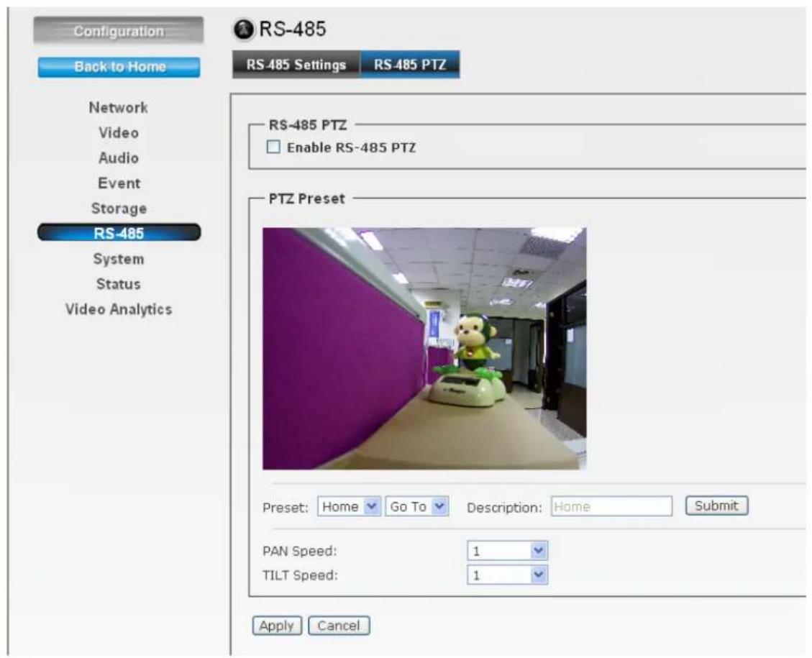
Task: Open the Go To action dropdown
Action: (417, 506)
